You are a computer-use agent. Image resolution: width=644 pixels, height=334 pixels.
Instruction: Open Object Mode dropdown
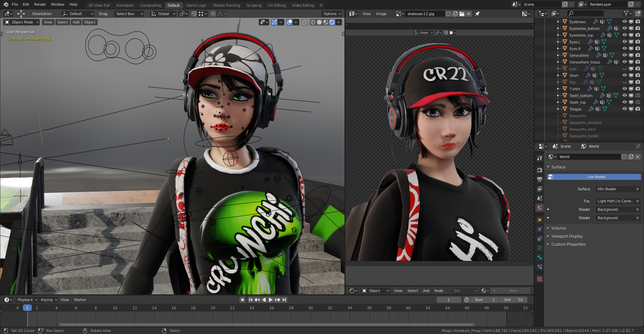click(22, 22)
